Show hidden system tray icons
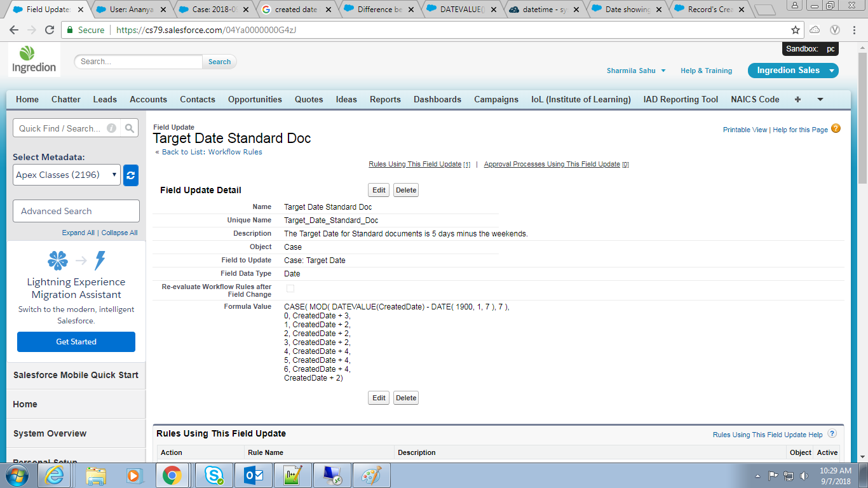The image size is (868, 488). point(757,475)
